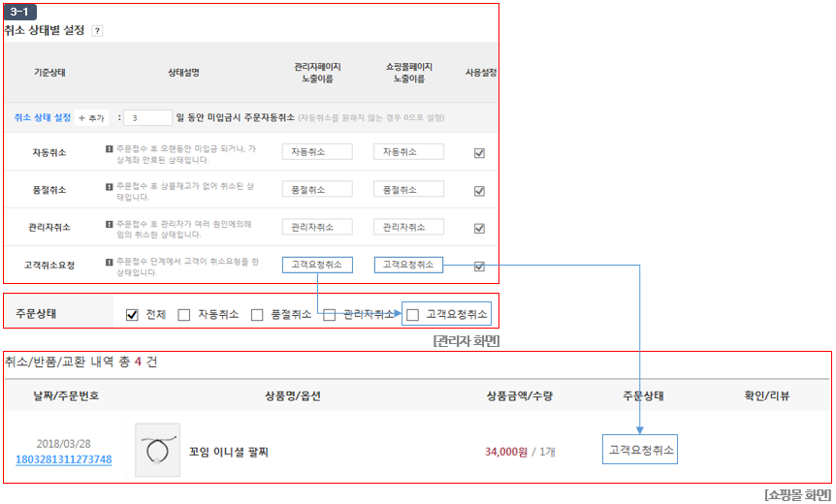836x504 pixels.
Task: Uncheck the 전체 order status checkbox
Action: tap(132, 315)
